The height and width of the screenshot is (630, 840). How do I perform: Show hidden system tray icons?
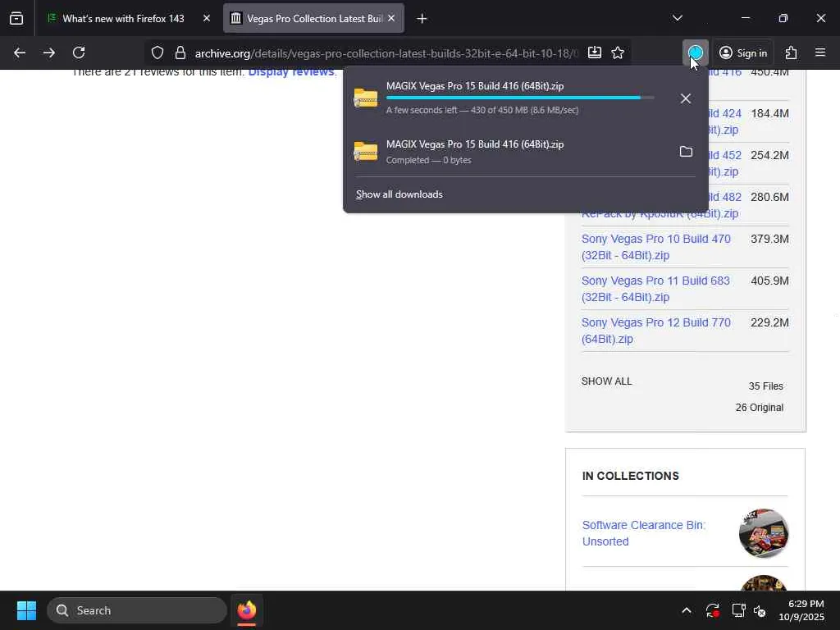(x=687, y=610)
